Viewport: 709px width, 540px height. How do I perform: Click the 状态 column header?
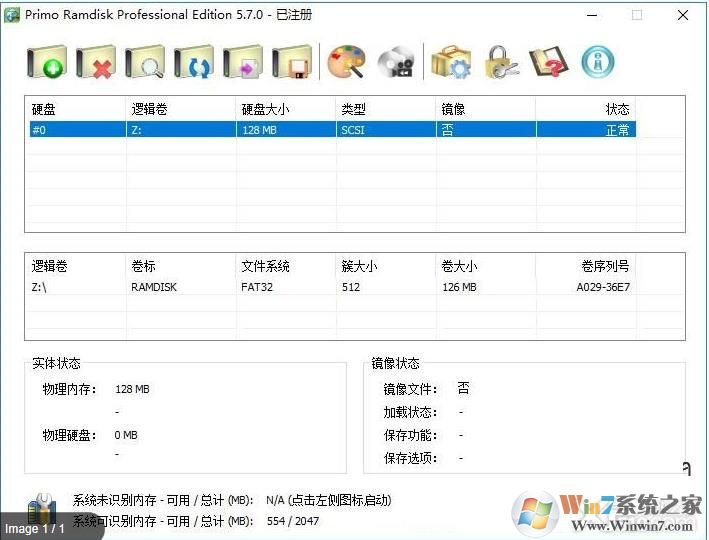point(617,109)
